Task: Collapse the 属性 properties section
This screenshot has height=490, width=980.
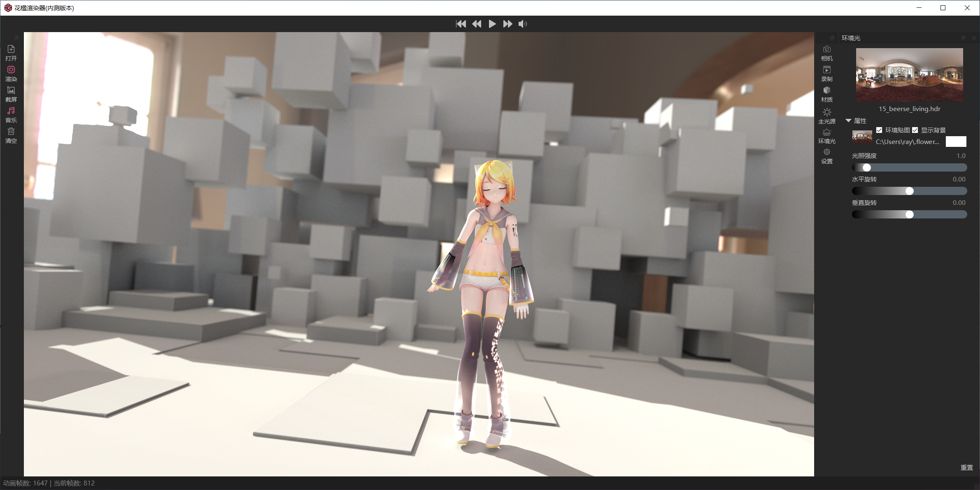Action: click(848, 121)
